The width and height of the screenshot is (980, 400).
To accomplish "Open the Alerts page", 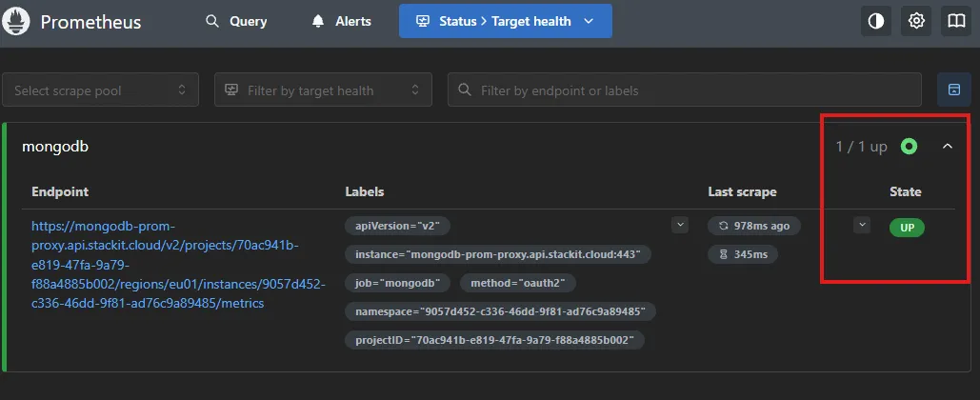I will 341,22.
